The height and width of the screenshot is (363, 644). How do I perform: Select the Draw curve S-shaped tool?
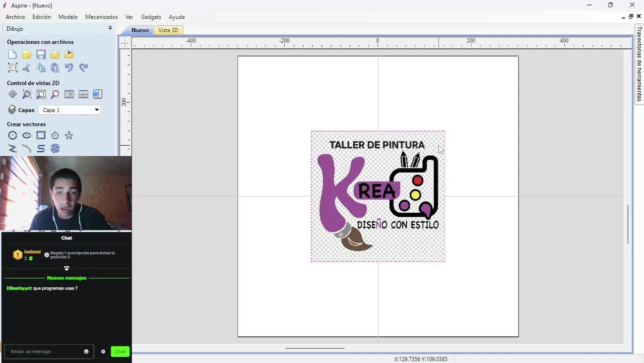point(41,148)
